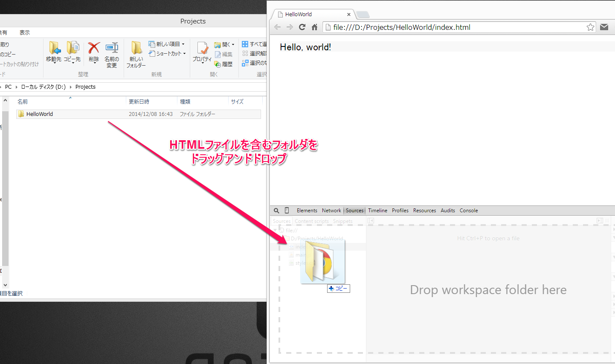Switch to the Console tab in DevTools
This screenshot has height=364, width=615.
tap(468, 210)
